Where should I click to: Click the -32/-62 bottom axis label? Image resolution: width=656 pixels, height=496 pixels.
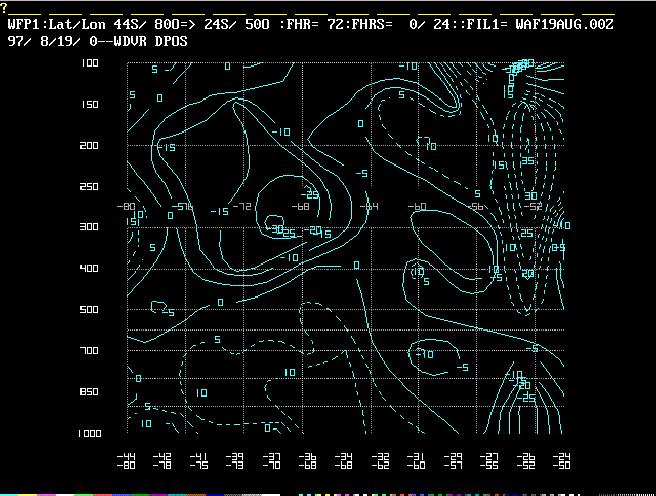point(380,461)
